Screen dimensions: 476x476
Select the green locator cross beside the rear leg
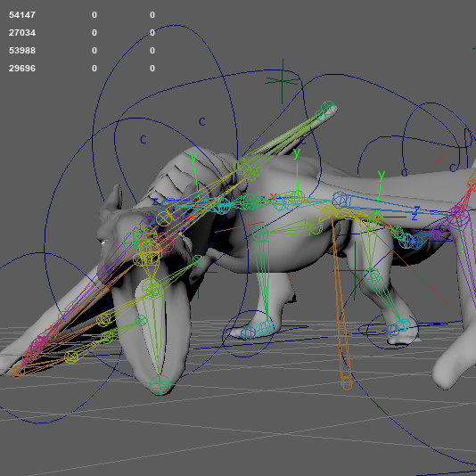(355, 270)
